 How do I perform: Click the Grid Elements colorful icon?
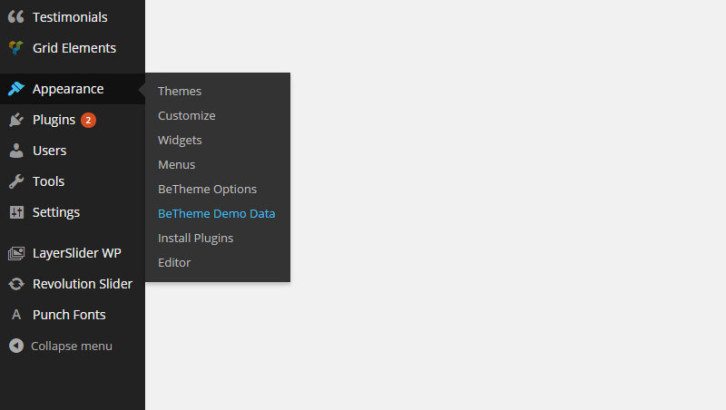16,48
